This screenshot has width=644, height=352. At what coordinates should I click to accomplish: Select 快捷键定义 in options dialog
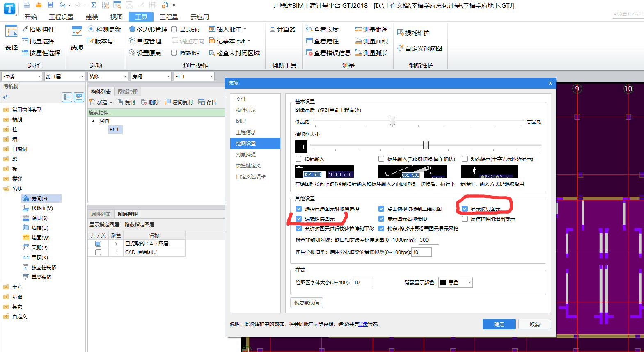point(255,165)
